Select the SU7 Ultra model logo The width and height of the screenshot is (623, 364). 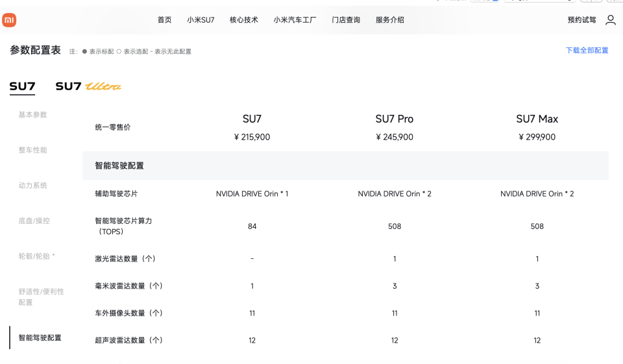[88, 86]
